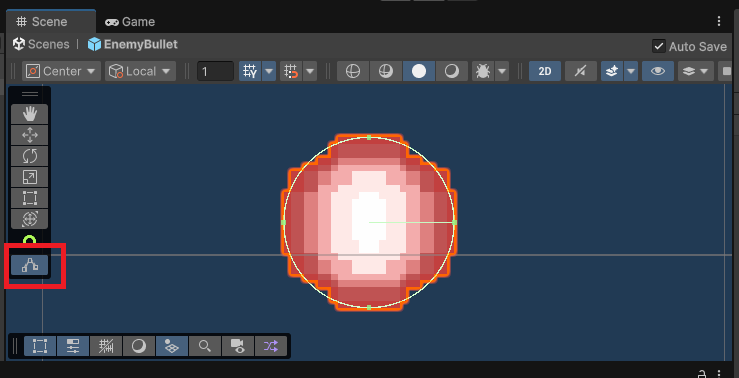Open the Scene view more options menu
Image resolution: width=739 pixels, height=378 pixels.
click(719, 21)
